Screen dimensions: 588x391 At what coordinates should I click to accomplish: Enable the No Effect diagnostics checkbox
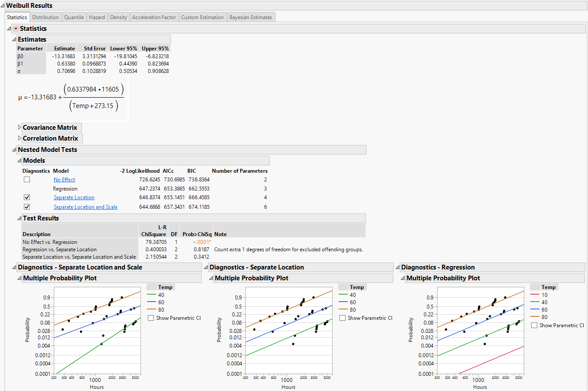[27, 179]
